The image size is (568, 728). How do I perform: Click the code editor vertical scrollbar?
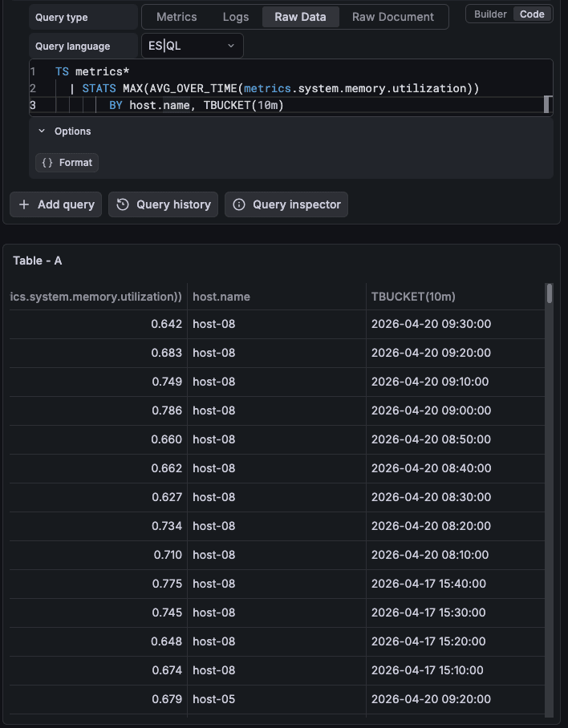548,104
